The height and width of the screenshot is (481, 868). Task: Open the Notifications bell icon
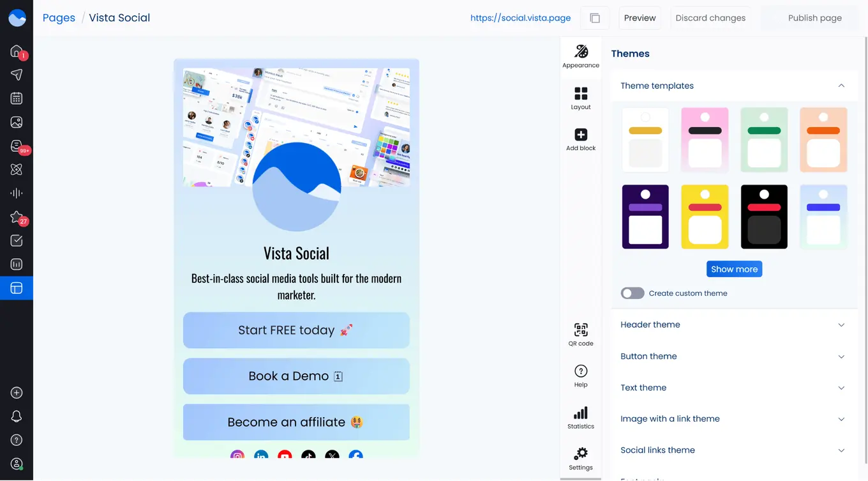tap(16, 415)
